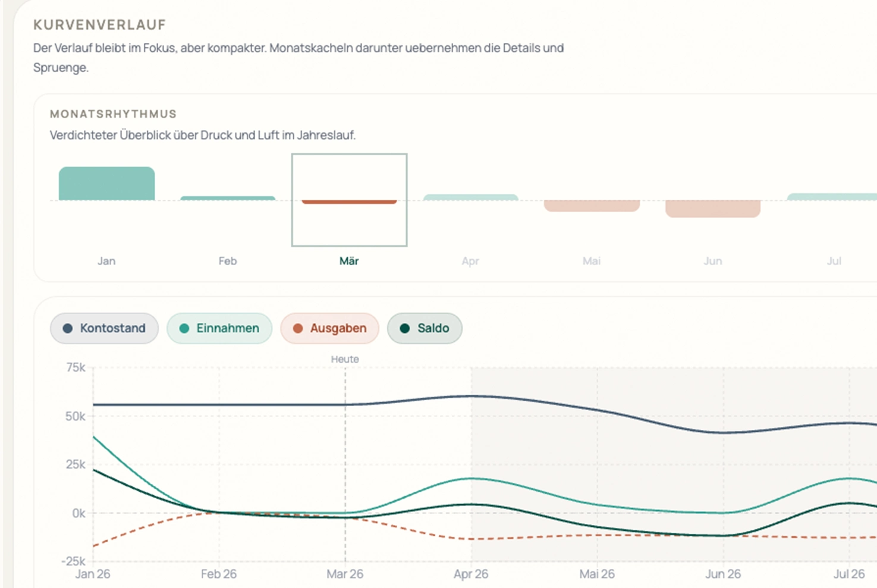The width and height of the screenshot is (877, 588).
Task: Click the Jan month label under Monatsrhythmus
Action: point(106,261)
